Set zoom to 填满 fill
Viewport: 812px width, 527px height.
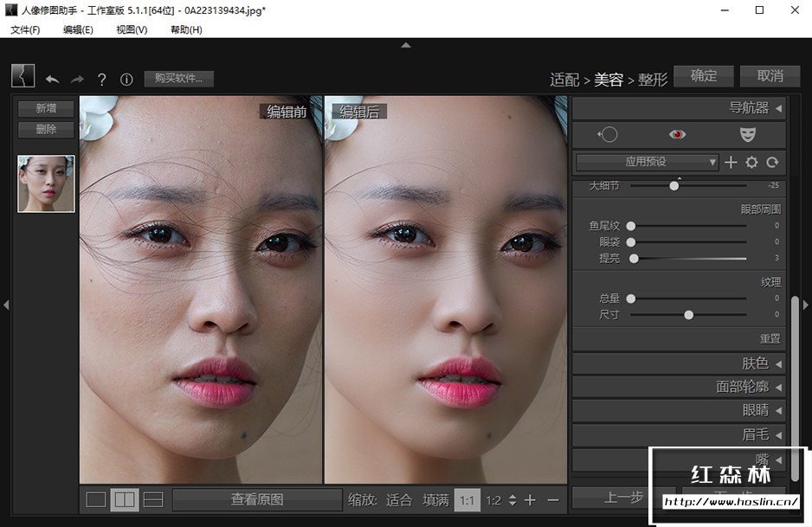(x=435, y=500)
